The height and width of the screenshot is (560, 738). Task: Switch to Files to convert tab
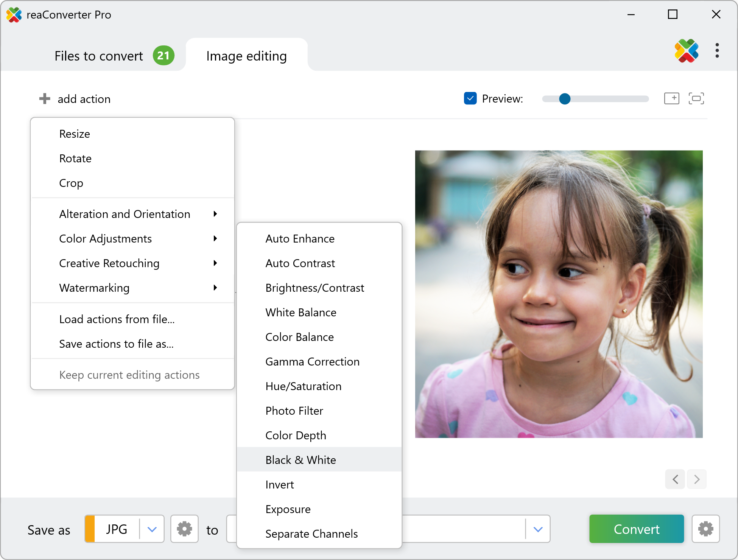(x=99, y=56)
